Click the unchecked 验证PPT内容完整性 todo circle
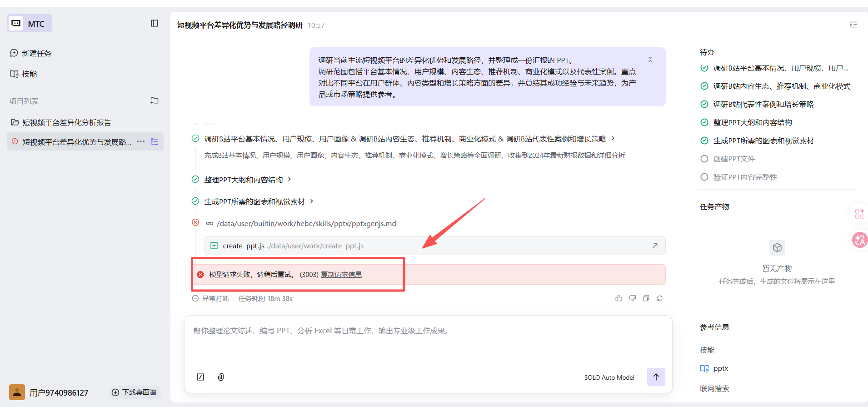 (x=704, y=177)
